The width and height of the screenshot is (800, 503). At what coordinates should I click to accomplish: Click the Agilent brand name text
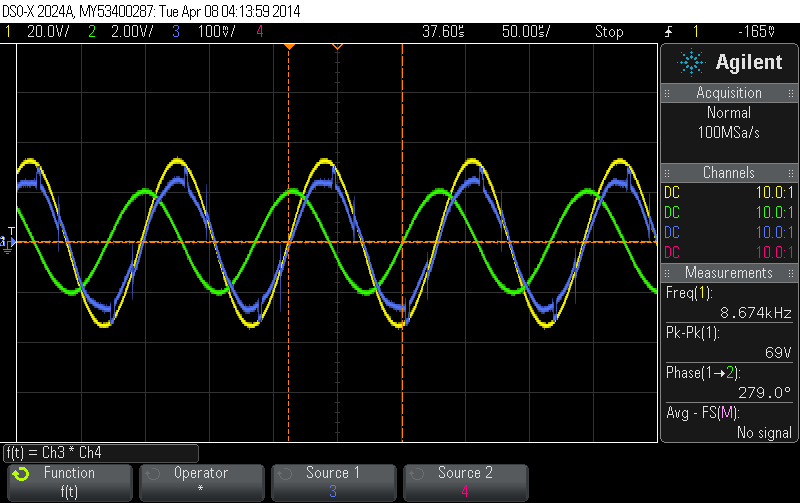click(748, 62)
